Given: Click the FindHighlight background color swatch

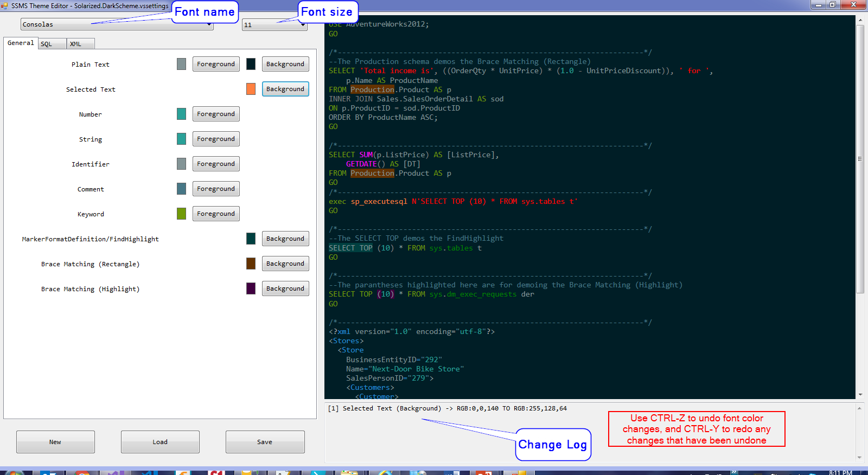Looking at the screenshot, I should (x=251, y=239).
